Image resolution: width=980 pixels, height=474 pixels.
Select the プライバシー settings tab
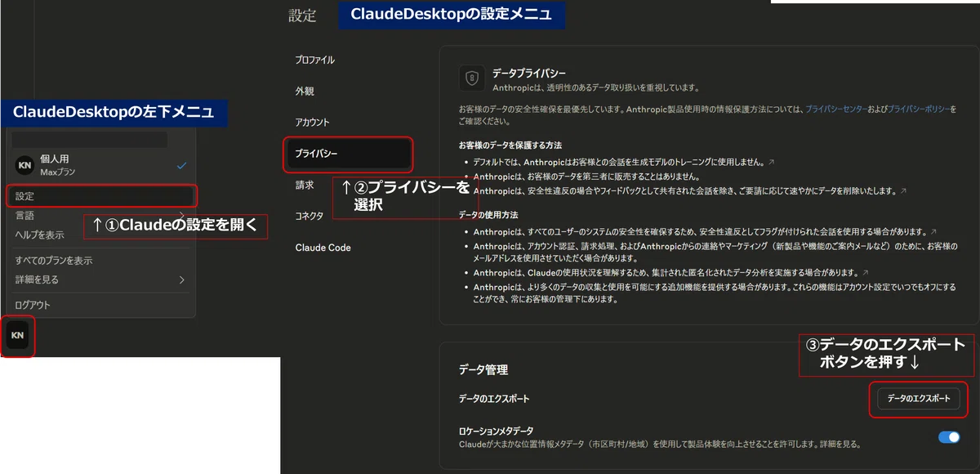[348, 154]
